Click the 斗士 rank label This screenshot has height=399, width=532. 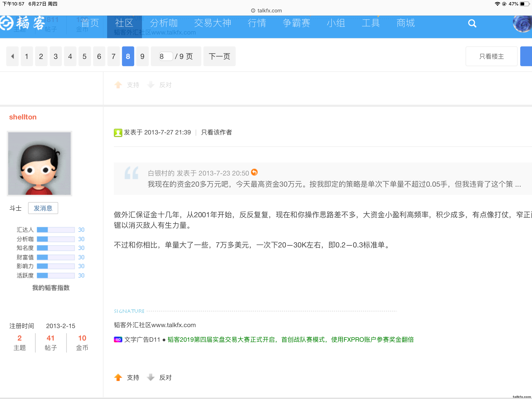16,208
